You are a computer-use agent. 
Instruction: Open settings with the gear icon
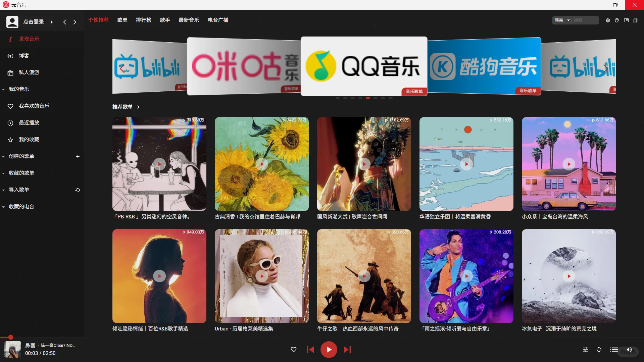608,20
